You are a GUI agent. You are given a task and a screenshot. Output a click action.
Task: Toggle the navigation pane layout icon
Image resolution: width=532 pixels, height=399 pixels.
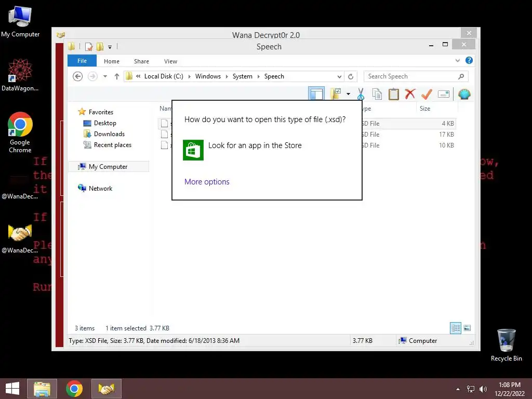tap(316, 94)
